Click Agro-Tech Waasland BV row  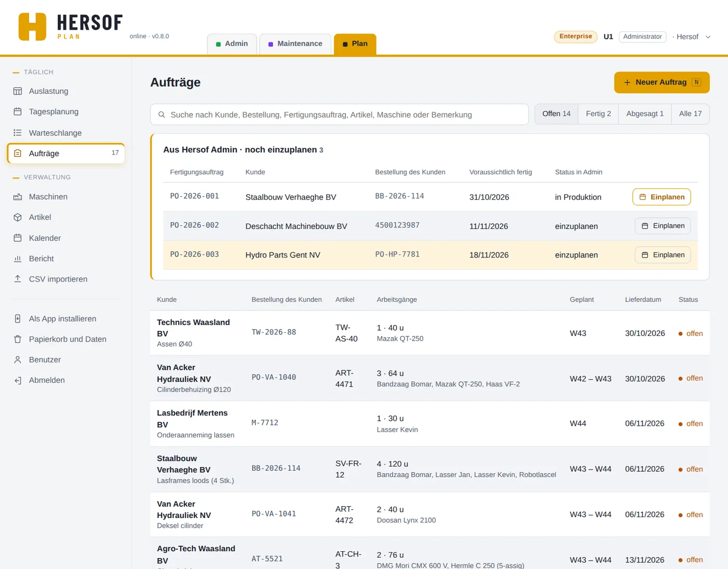tap(430, 553)
